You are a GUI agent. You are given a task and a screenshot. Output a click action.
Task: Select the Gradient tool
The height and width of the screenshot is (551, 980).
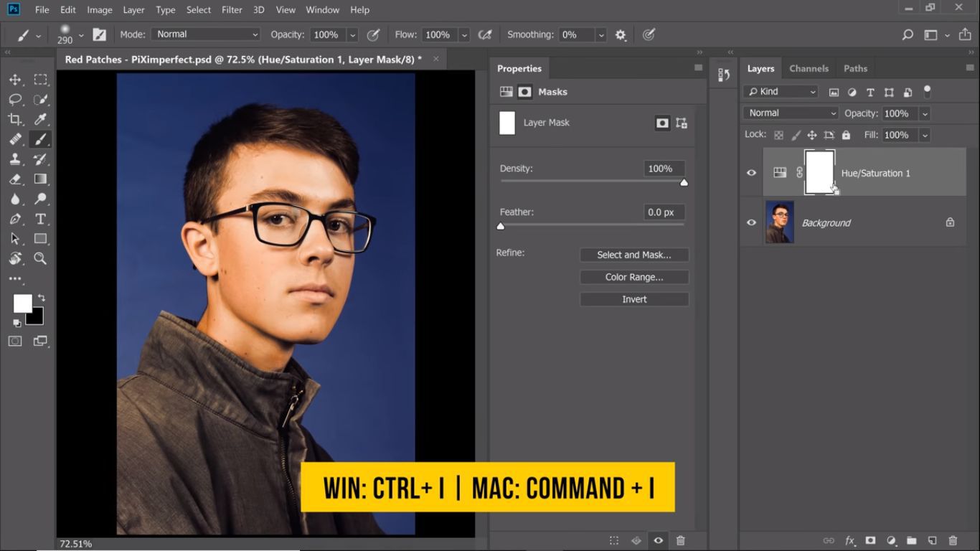coord(41,179)
